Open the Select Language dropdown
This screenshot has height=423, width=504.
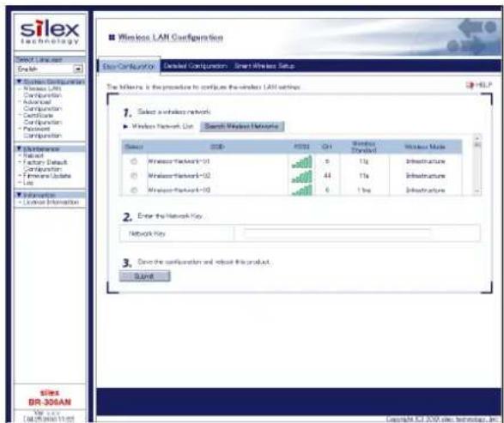click(50, 69)
